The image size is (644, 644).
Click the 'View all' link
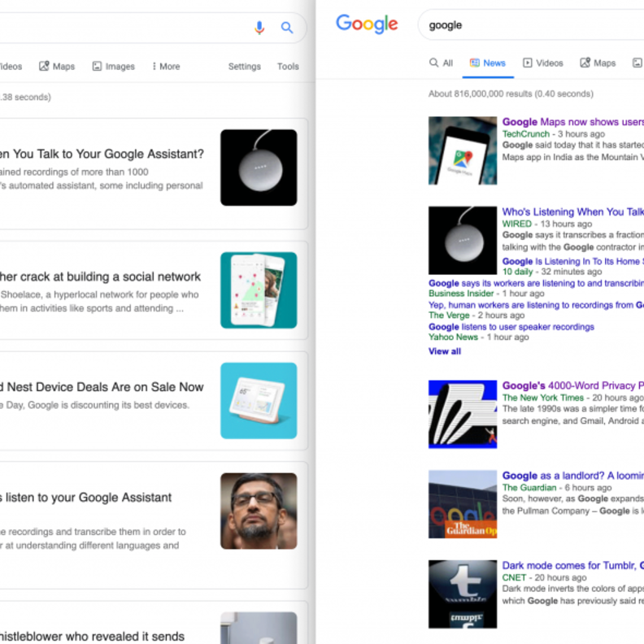click(445, 351)
